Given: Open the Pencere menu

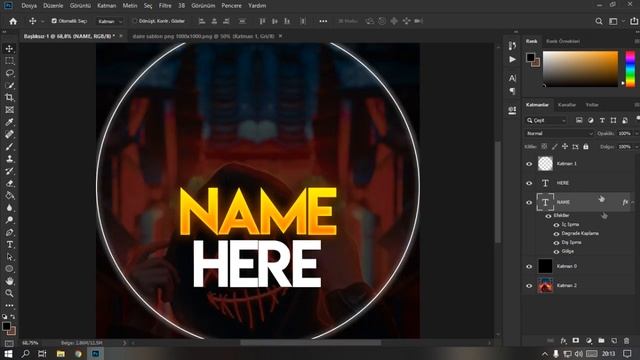Looking at the screenshot, I should 231,6.
